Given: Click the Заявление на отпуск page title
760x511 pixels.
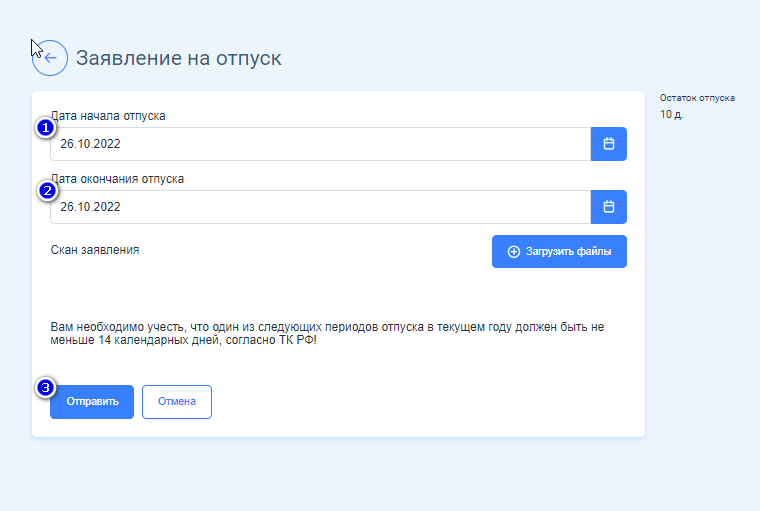Looking at the screenshot, I should (x=179, y=59).
